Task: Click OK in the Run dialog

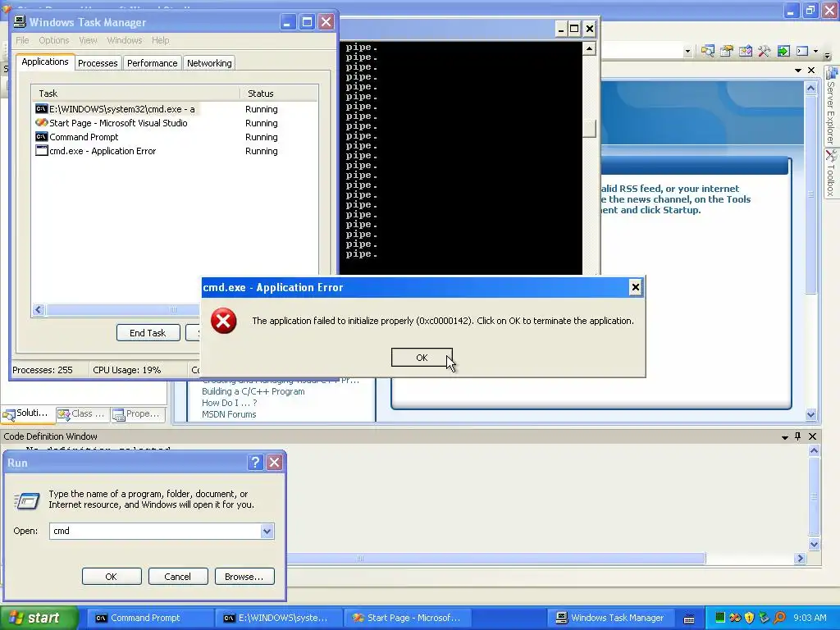Action: (112, 577)
